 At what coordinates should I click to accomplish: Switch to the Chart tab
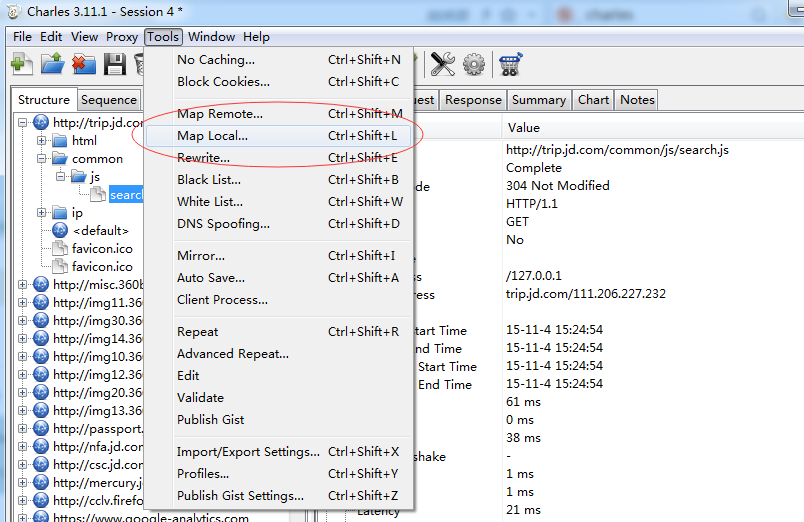593,100
